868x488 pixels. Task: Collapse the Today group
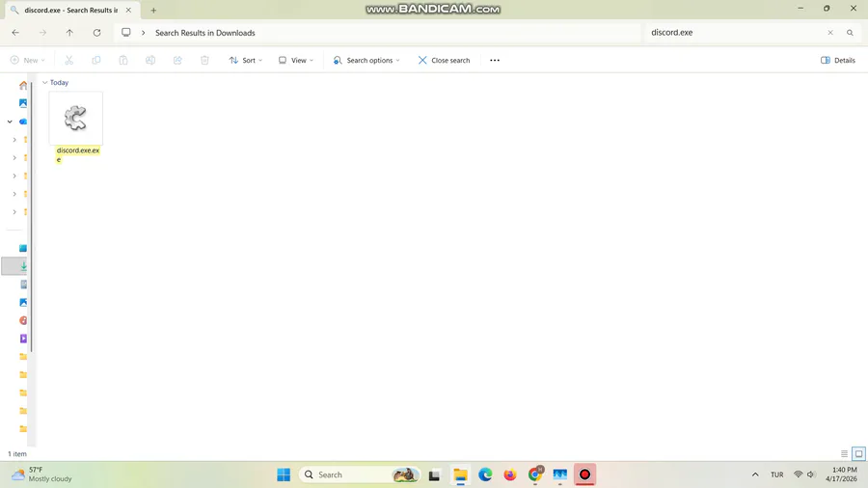click(44, 82)
